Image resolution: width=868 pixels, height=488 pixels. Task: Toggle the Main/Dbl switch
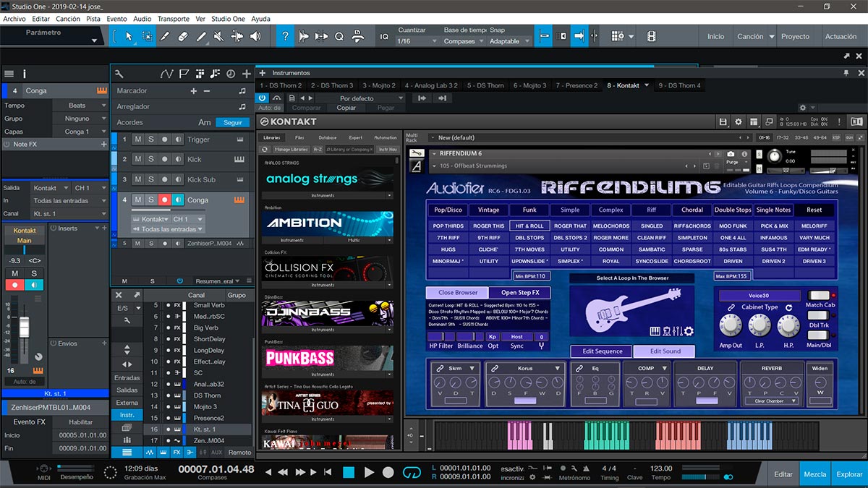[x=819, y=335]
